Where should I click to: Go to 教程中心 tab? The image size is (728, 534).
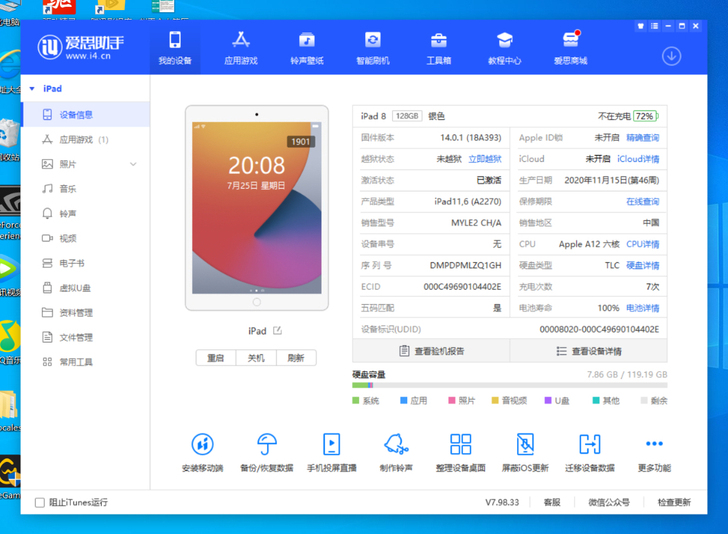pyautogui.click(x=504, y=48)
